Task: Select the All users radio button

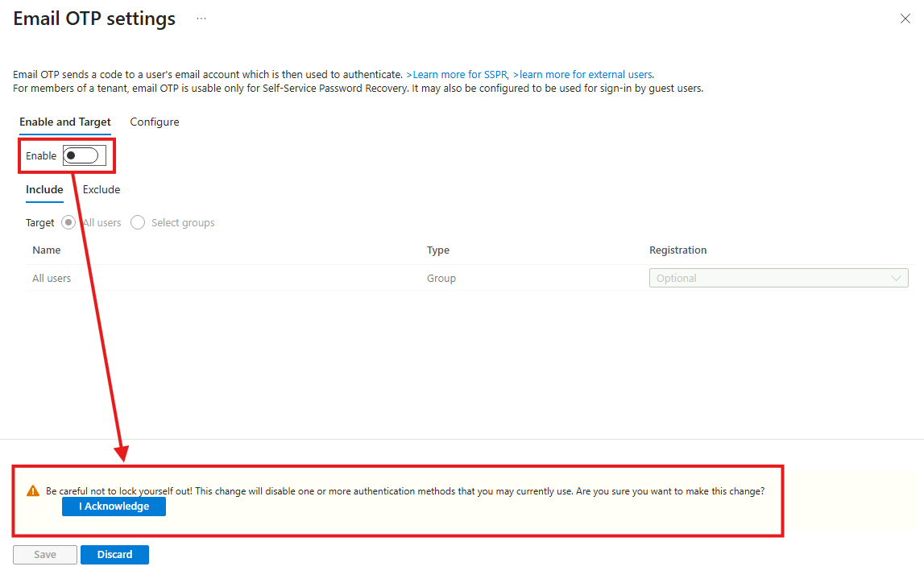Action: pos(68,222)
